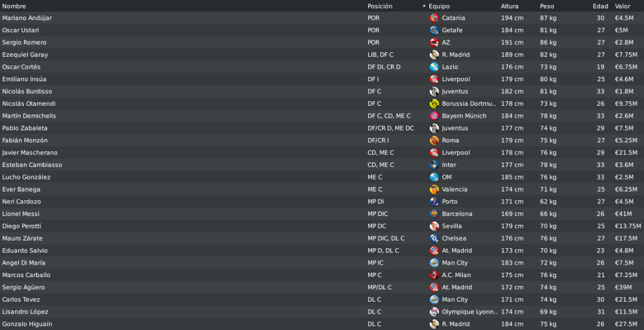The image size is (644, 330).
Task: Click the Valencia club badge icon
Action: coord(434,190)
